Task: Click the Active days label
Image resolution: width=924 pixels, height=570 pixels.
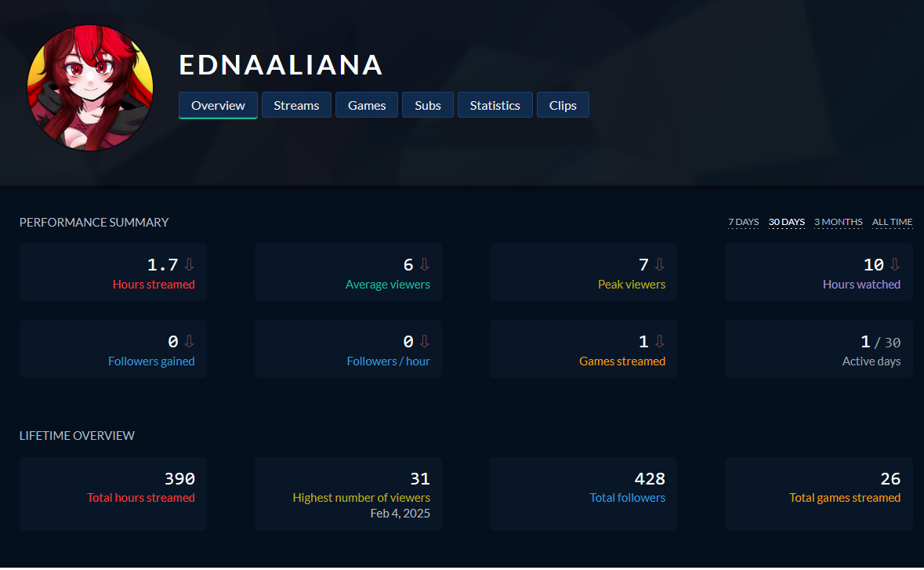Action: coord(871,361)
